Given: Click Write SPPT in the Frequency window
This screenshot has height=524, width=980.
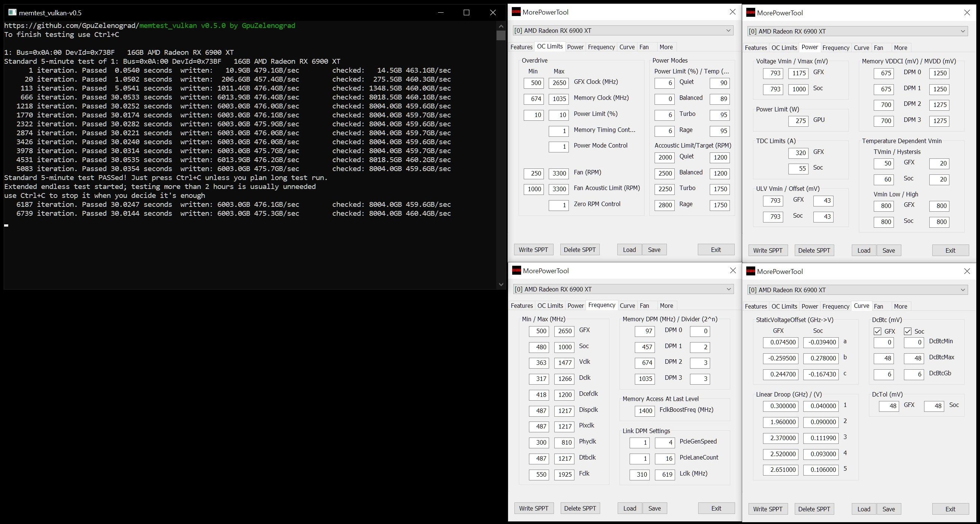Looking at the screenshot, I should (534, 508).
